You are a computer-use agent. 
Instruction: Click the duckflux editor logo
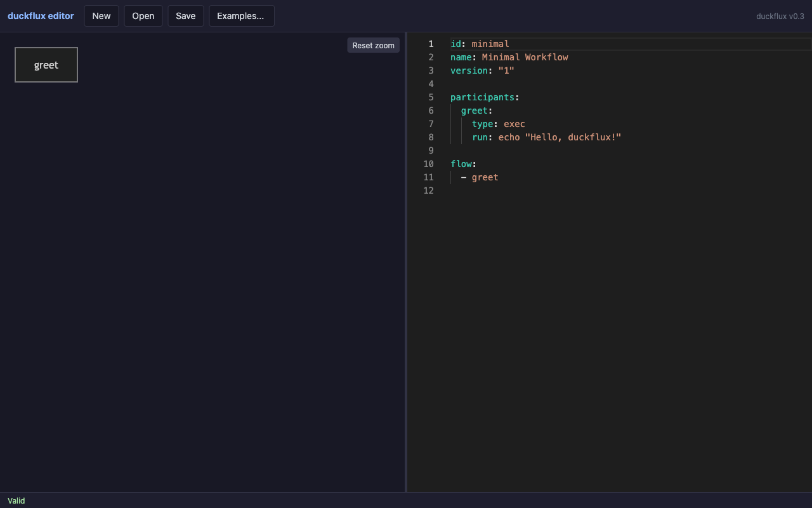(x=41, y=16)
